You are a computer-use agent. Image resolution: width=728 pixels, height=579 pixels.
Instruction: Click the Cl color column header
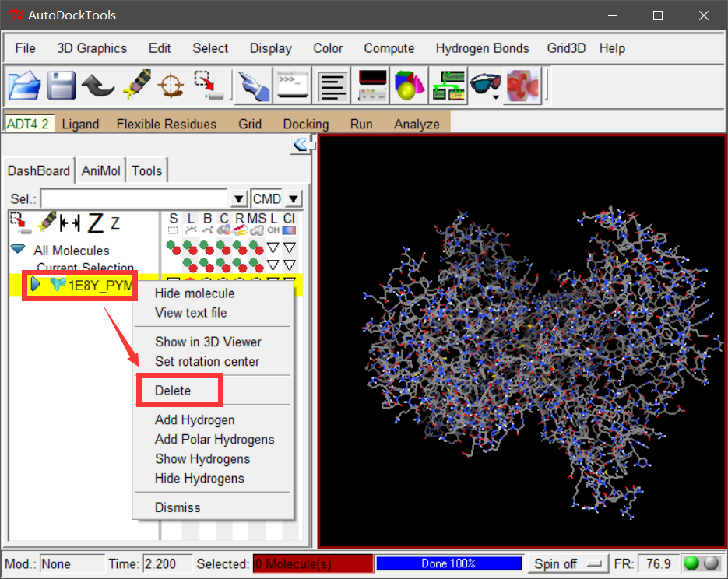point(289,223)
